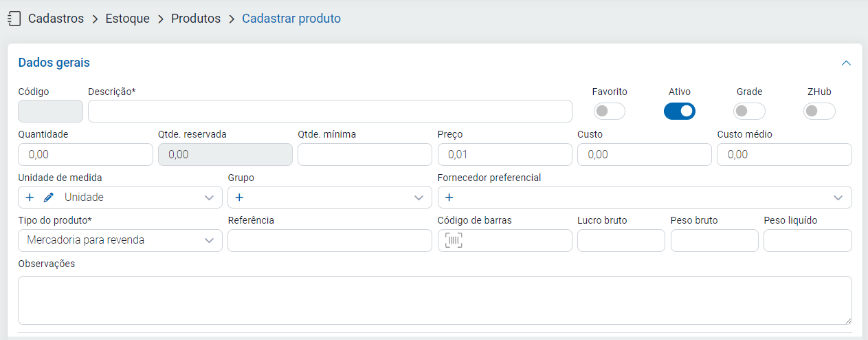
Task: Click plus icon in Unidade de medida
Action: pyautogui.click(x=30, y=198)
